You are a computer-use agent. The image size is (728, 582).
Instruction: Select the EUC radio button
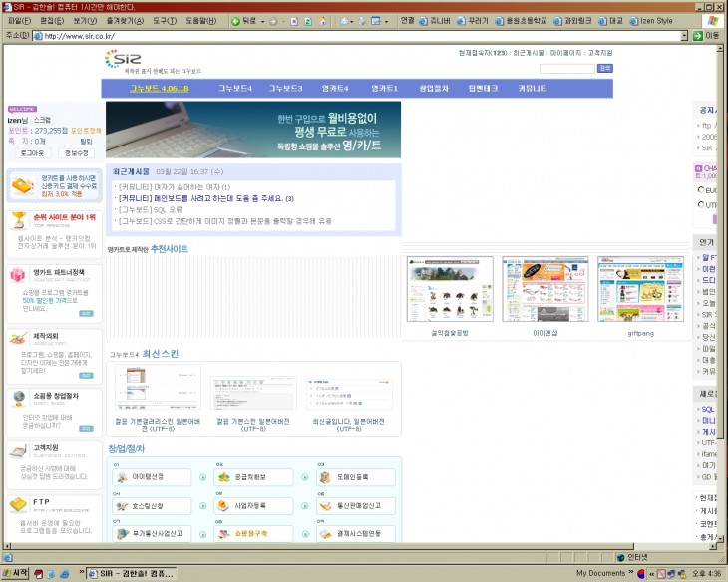[x=701, y=189]
